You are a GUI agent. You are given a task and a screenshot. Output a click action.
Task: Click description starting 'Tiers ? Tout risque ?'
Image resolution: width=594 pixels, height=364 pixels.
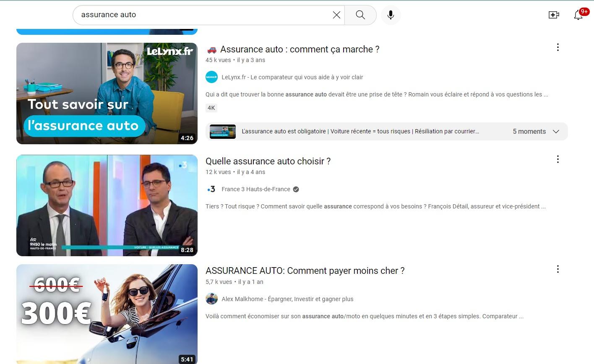[375, 206]
